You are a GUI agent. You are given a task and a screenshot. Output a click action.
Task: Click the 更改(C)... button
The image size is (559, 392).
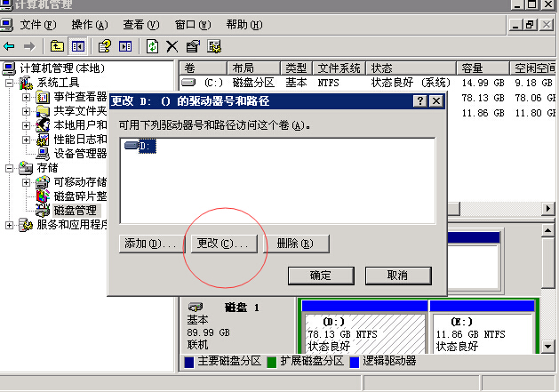[x=222, y=244]
